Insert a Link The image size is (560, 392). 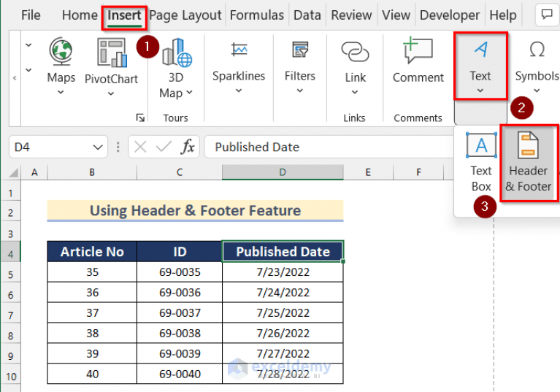tap(355, 52)
